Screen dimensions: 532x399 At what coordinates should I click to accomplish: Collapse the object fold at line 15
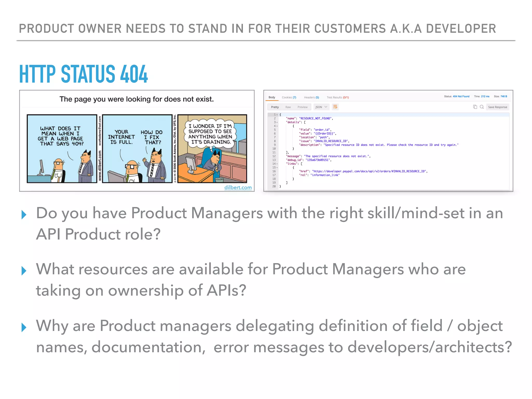point(277,168)
